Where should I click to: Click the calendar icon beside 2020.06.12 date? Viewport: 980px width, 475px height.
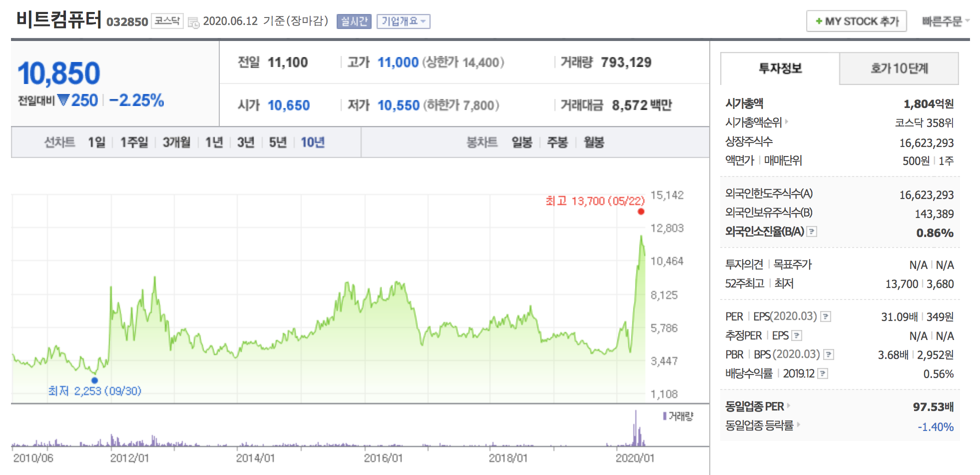[193, 22]
